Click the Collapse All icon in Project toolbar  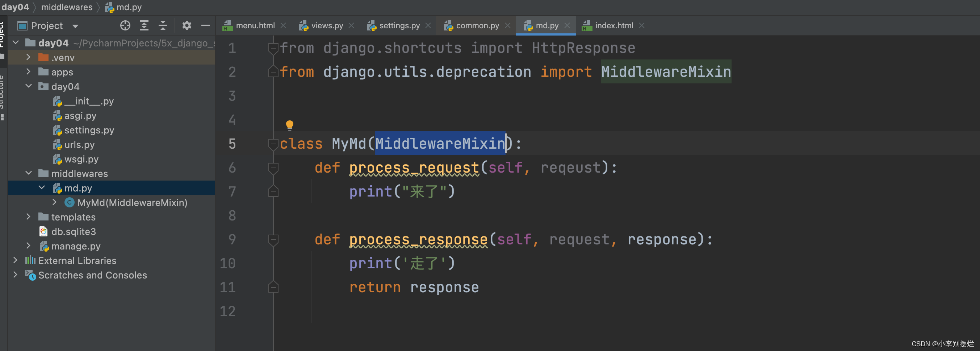163,25
